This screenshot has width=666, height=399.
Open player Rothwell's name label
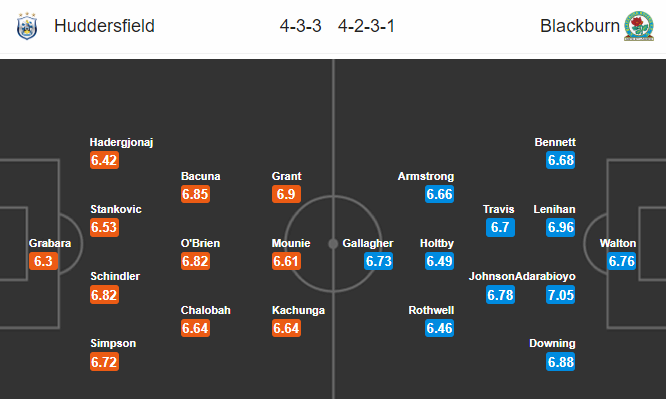[431, 310]
